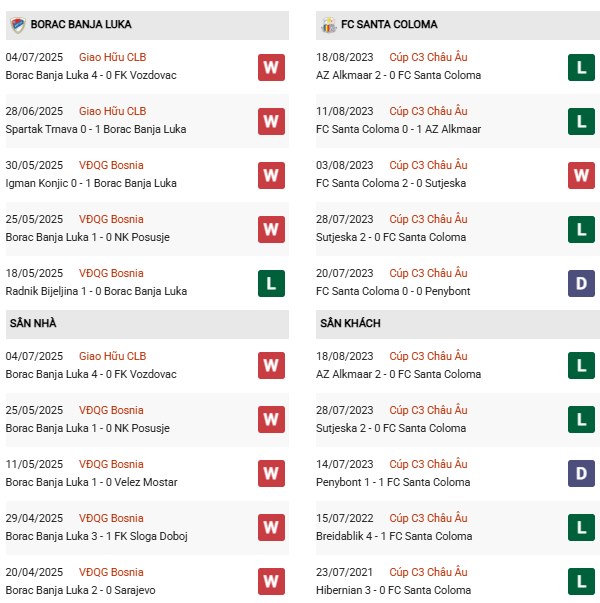Click L badge for Hibernian 3-0 match
The width and height of the screenshot is (600, 603).
pos(581,581)
